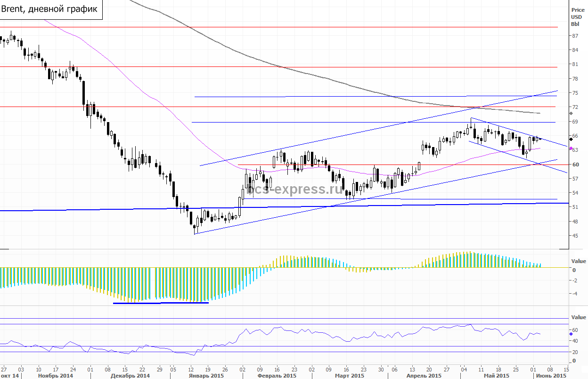The width and height of the screenshot is (588, 379).
Task: Click the "окт 14" date label
Action: (10, 376)
